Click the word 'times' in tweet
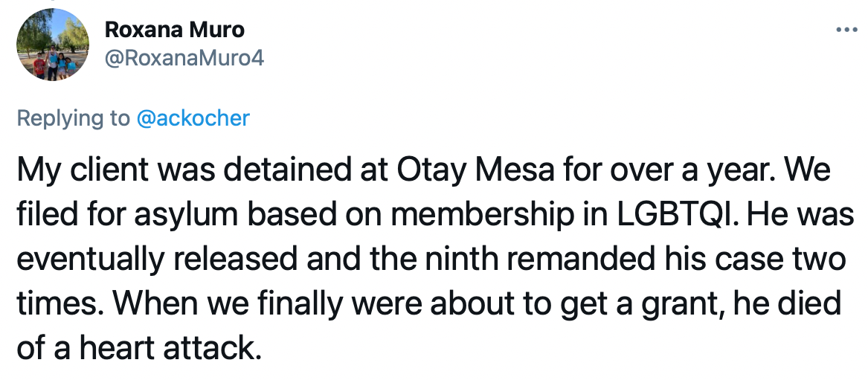This screenshot has height=380, width=868. (60, 303)
